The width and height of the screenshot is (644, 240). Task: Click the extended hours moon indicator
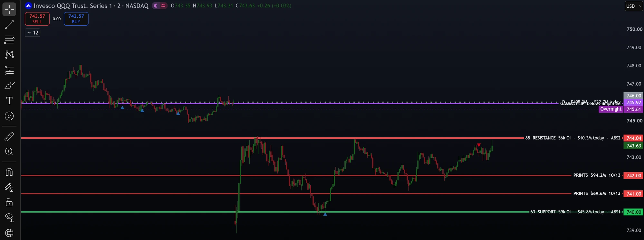pos(156,5)
